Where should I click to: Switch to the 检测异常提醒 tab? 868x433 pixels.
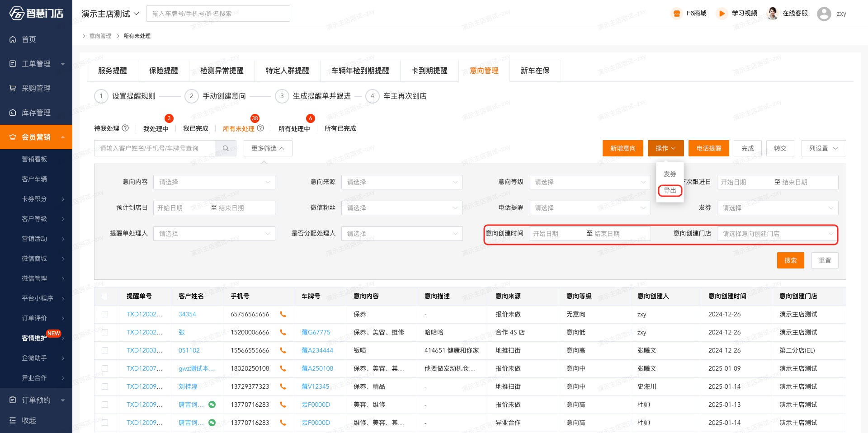222,71
